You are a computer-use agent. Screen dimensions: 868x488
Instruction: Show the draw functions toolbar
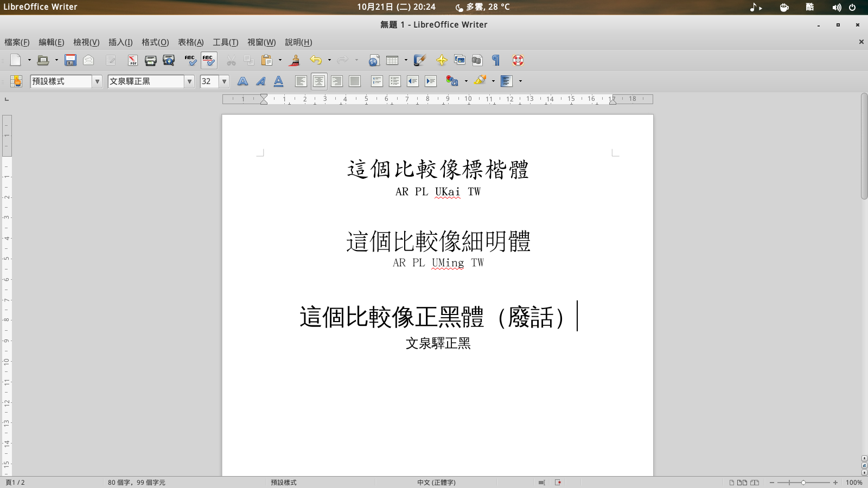coord(419,60)
